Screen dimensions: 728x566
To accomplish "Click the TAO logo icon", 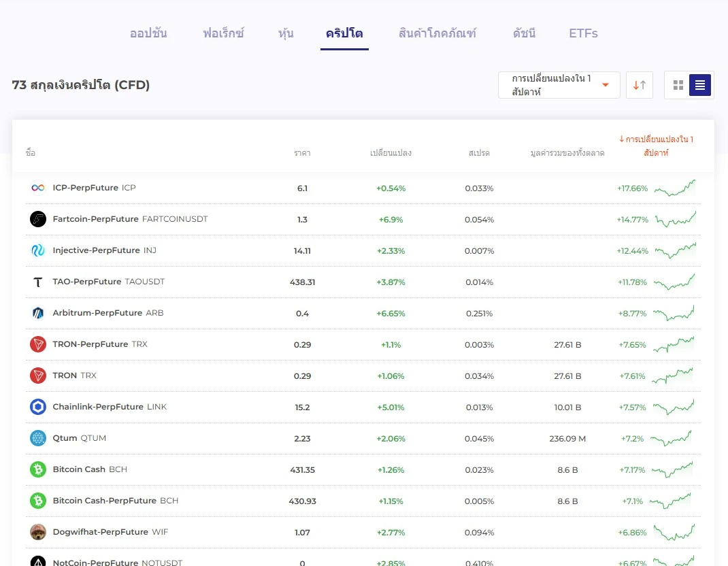I will 38,282.
